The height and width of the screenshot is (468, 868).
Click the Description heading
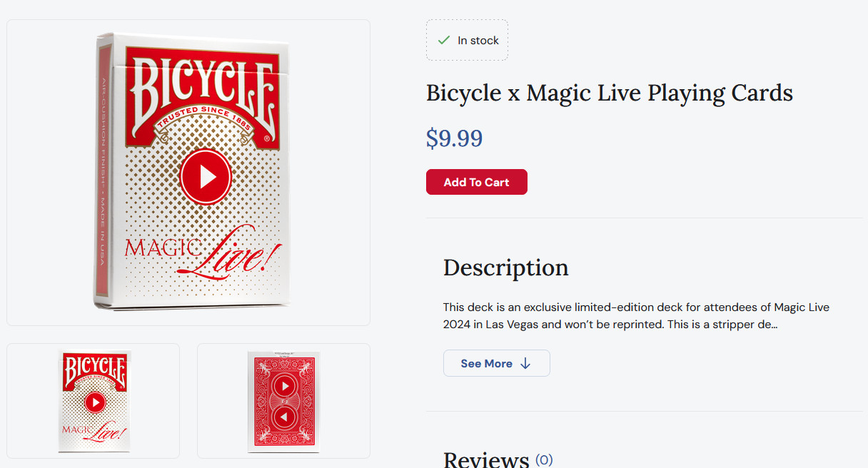point(505,268)
